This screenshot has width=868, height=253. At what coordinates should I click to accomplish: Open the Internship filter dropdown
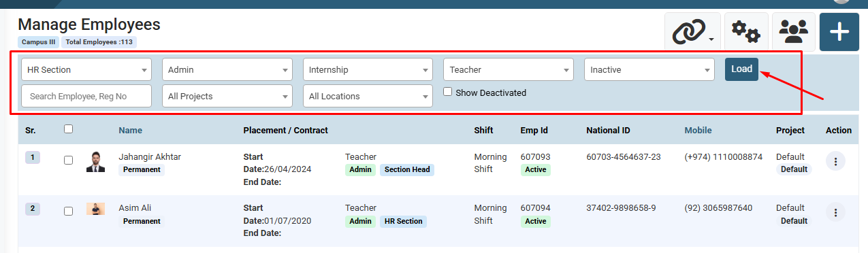(x=368, y=69)
